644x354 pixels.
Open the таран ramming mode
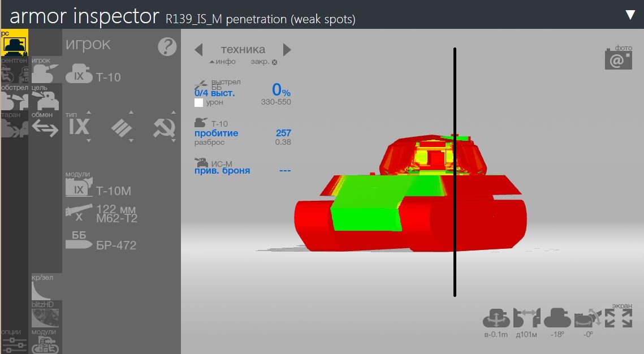coord(14,124)
